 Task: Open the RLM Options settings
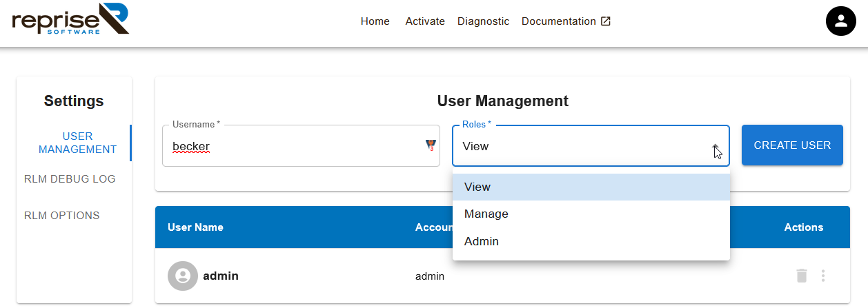pos(62,216)
